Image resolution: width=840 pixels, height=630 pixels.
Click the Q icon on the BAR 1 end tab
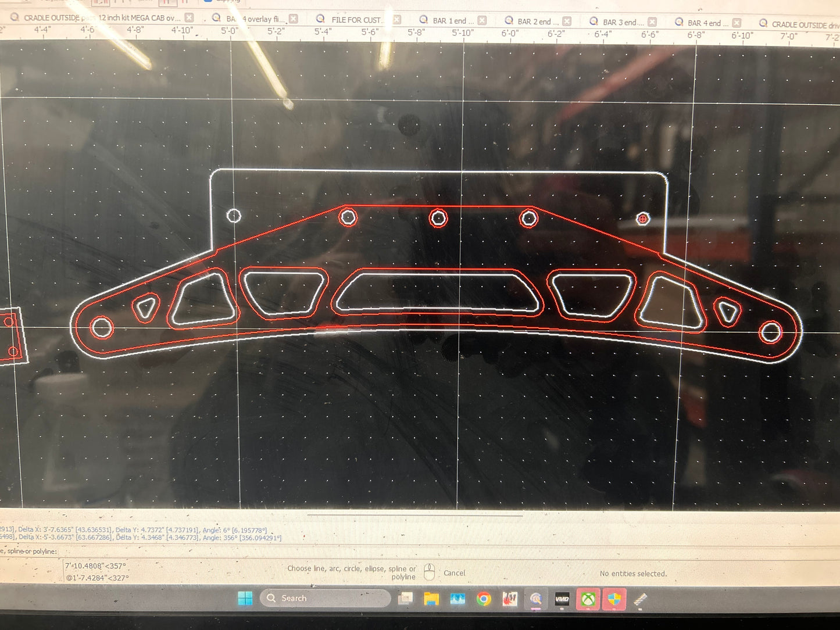424,20
